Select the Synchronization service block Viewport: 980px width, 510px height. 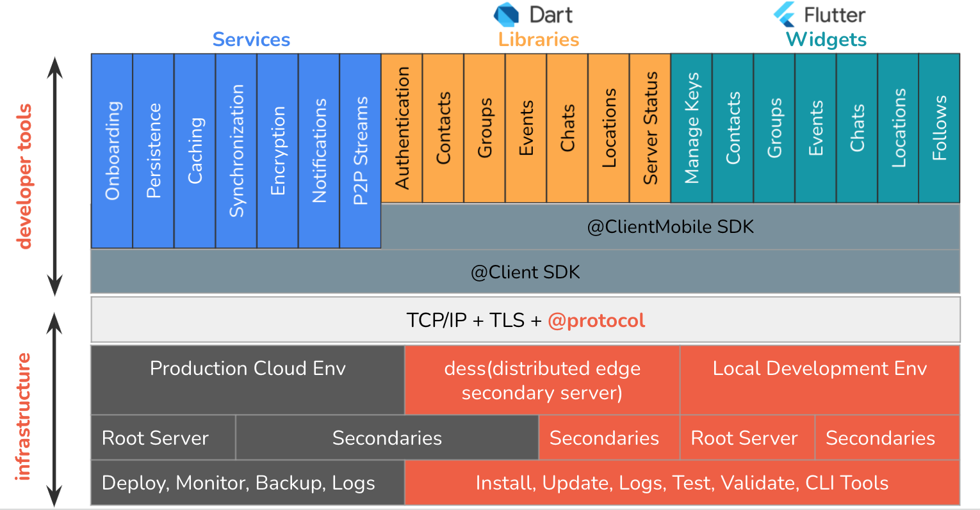tap(236, 151)
